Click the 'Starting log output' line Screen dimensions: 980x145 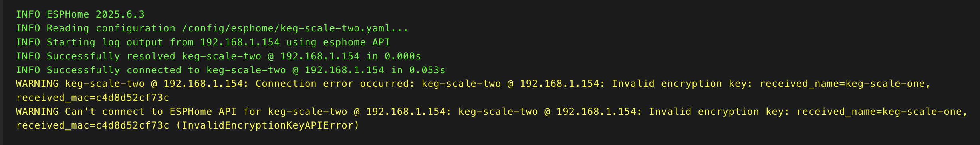(203, 42)
